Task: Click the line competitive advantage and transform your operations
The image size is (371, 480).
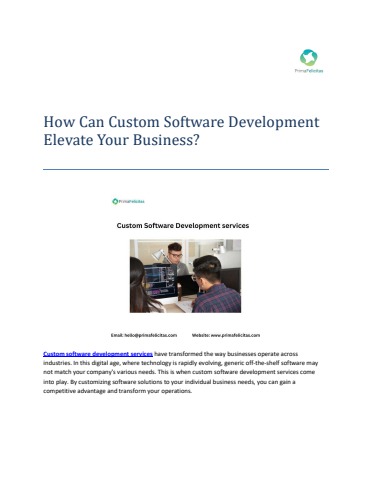Action: [118, 391]
